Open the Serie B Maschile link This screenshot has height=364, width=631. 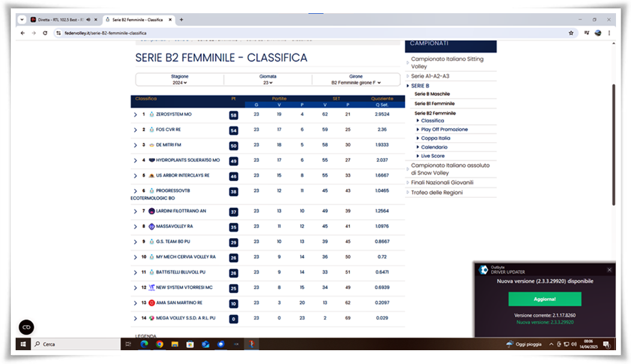click(x=432, y=94)
